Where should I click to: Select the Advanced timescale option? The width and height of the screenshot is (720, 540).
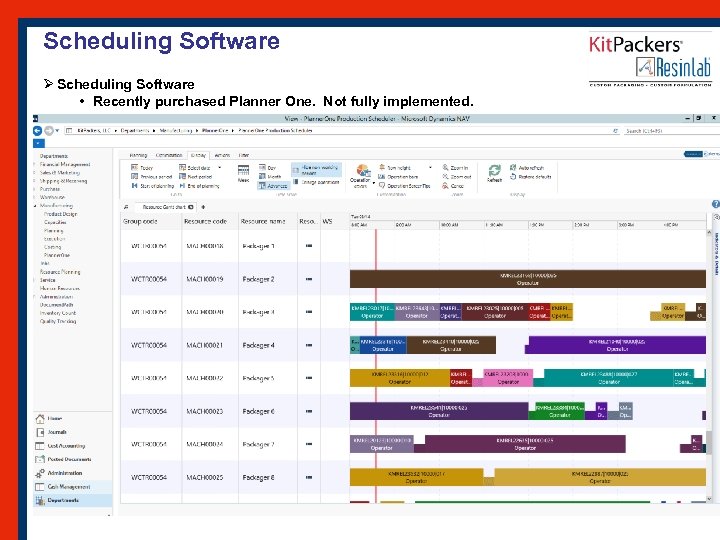(x=273, y=186)
